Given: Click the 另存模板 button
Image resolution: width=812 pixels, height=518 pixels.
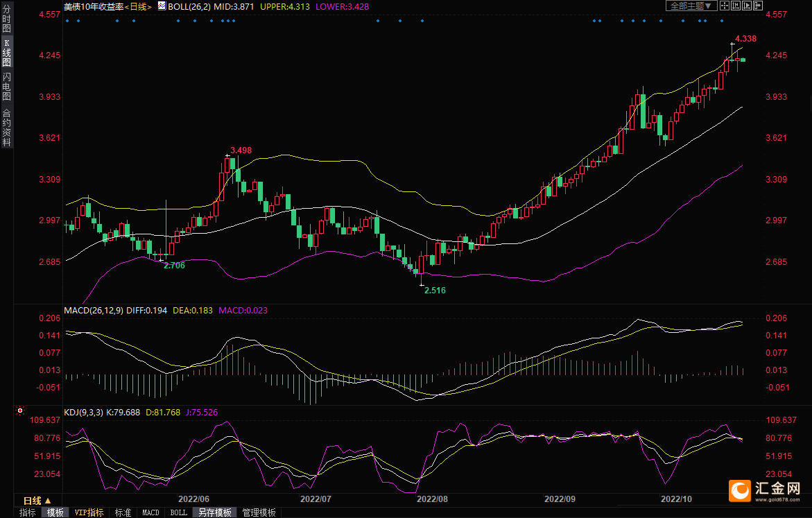Looking at the screenshot, I should pos(214,512).
